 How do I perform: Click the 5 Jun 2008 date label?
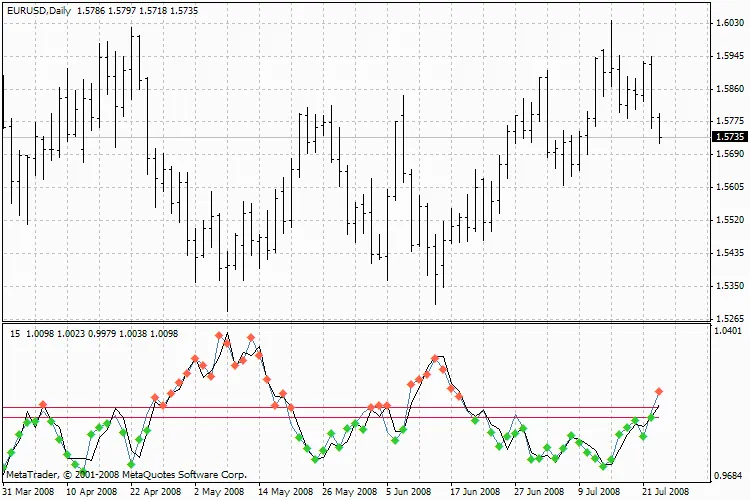tap(409, 492)
